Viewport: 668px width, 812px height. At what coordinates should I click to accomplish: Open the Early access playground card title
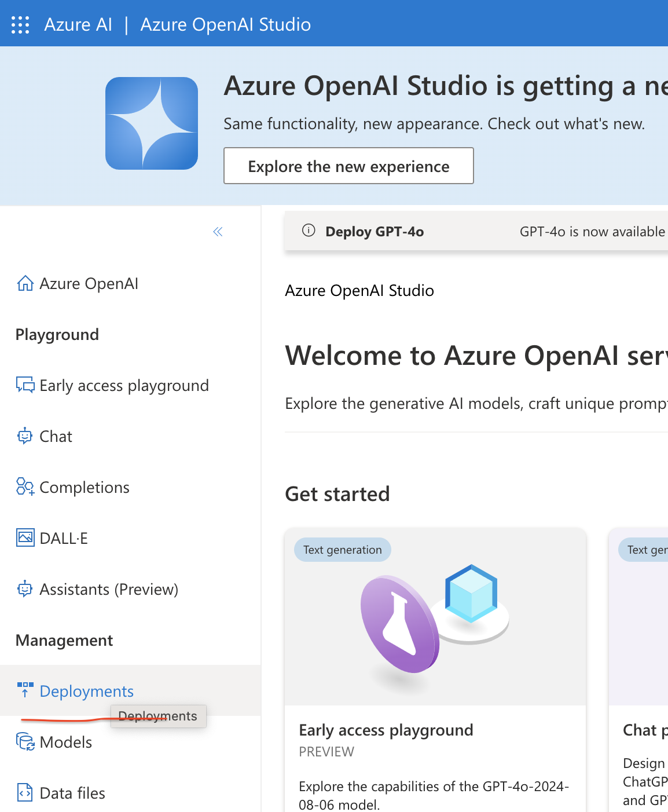tap(386, 730)
